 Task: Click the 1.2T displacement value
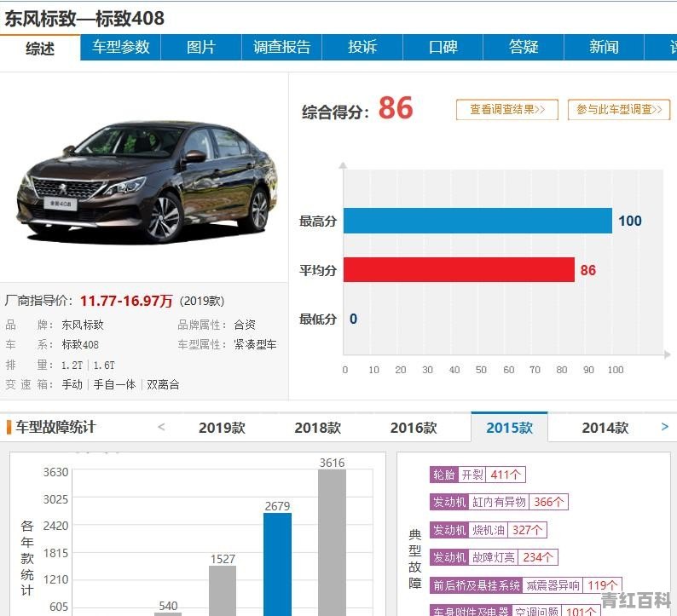[x=72, y=366]
